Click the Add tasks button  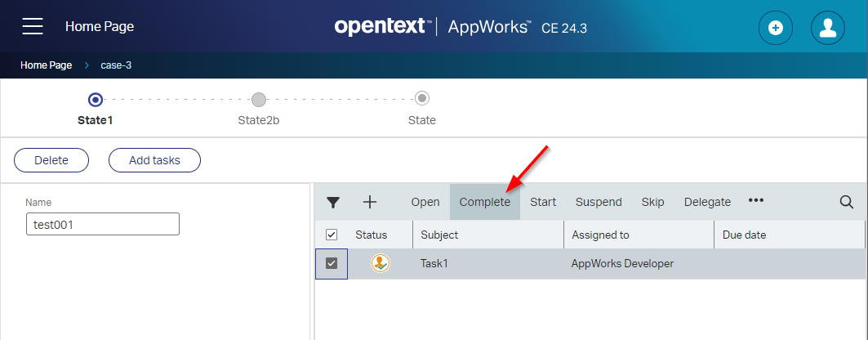154,160
